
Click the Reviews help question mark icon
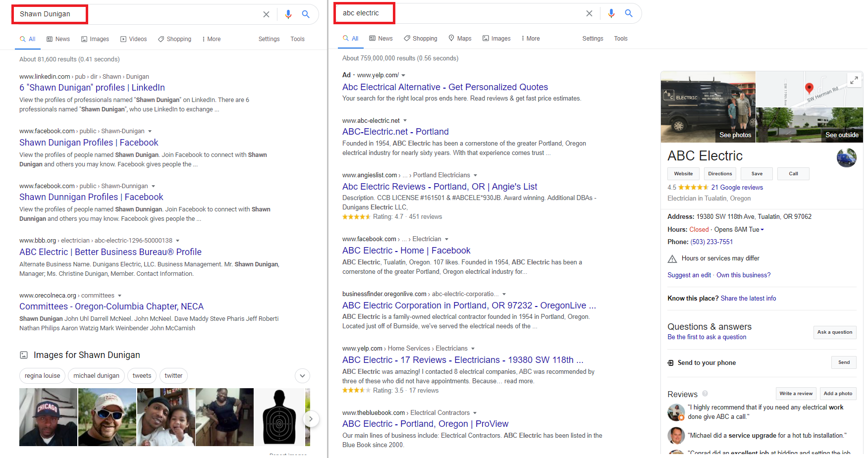705,394
